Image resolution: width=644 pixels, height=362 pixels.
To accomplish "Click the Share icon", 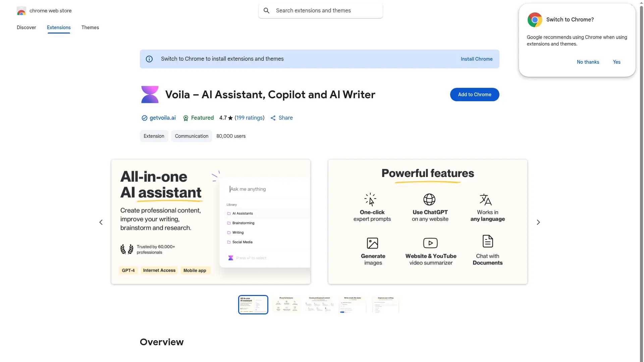I will click(273, 118).
